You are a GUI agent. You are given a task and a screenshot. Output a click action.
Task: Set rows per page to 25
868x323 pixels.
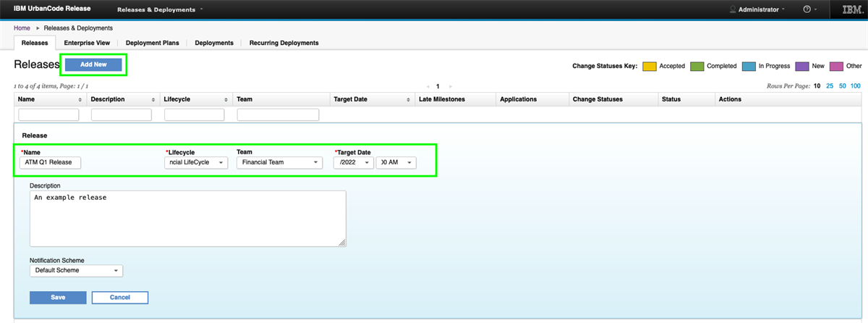[x=830, y=86]
